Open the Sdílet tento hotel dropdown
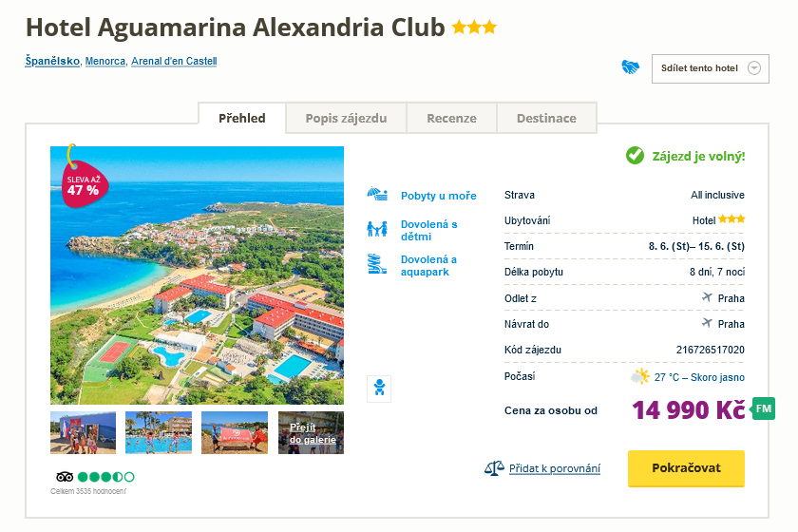Viewport: 798px width, 532px height. (x=710, y=68)
